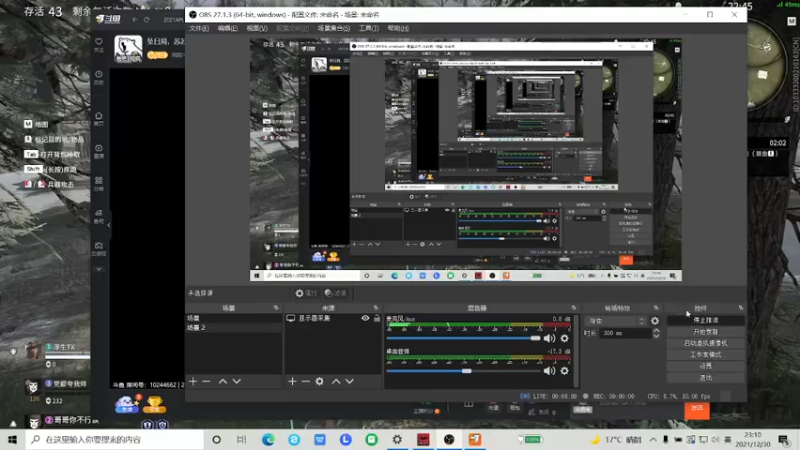This screenshot has width=800, height=450.
Task: Mute the 桌面音频 speaker icon
Action: [549, 371]
